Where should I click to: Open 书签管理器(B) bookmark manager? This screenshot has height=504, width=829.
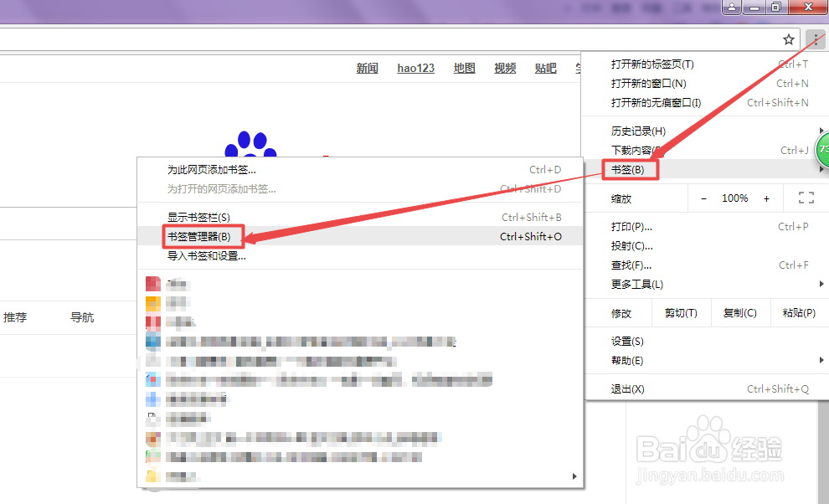[x=360, y=236]
